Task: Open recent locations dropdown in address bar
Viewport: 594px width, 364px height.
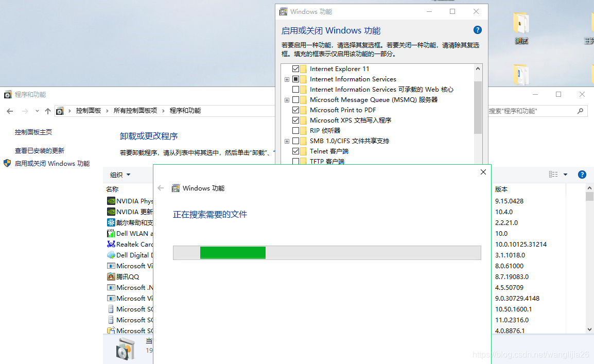Action: click(37, 111)
